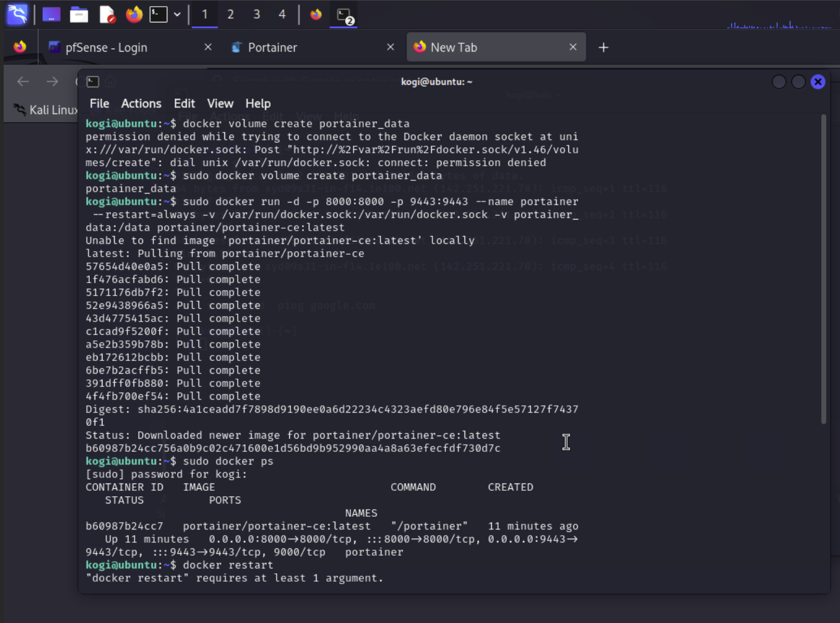Screen dimensions: 840x623
Task: Open a new tab with the plus button
Action: pyautogui.click(x=603, y=47)
